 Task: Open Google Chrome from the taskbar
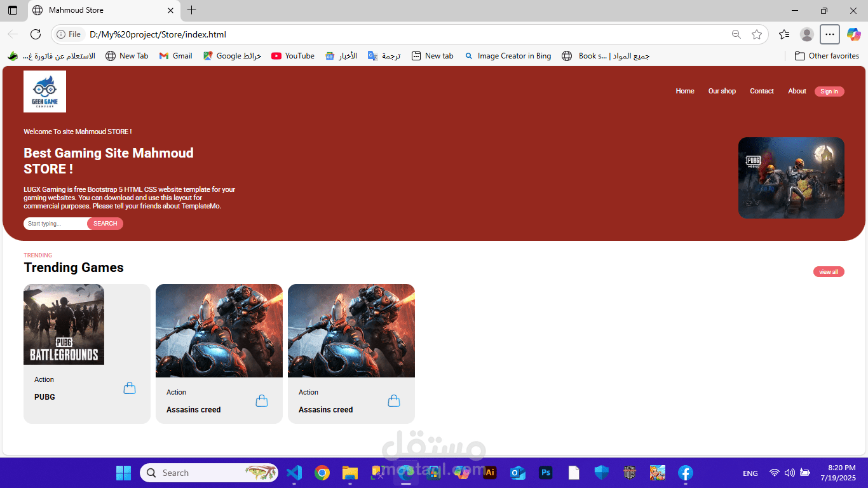click(x=322, y=473)
